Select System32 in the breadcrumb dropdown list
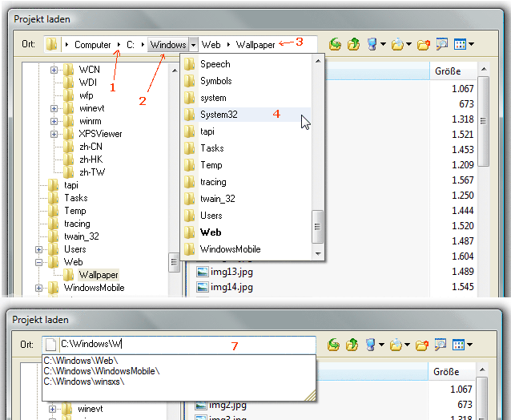Viewport: 511px width, 420px height. pos(219,115)
